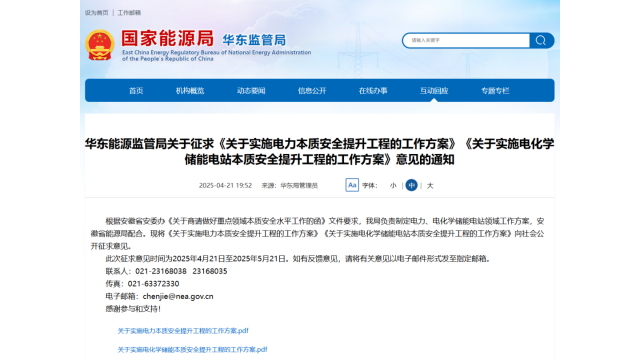Click the 华东监管局 title text

tap(254, 40)
